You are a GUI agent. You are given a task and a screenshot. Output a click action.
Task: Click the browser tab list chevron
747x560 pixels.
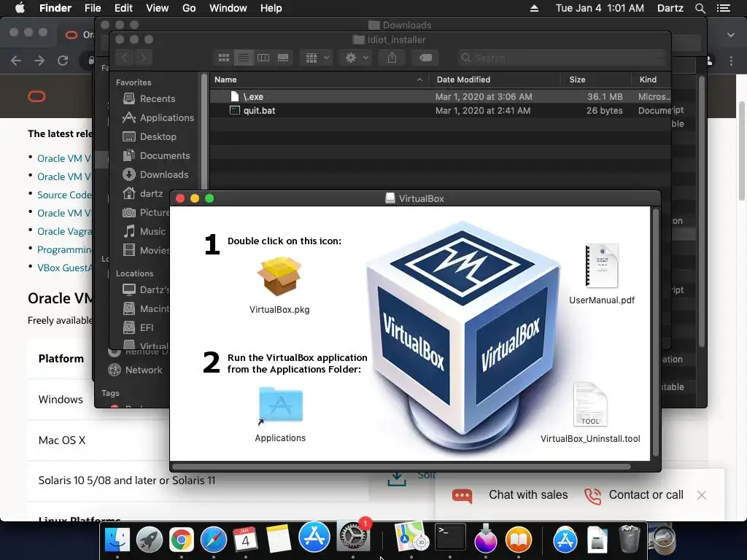click(731, 35)
